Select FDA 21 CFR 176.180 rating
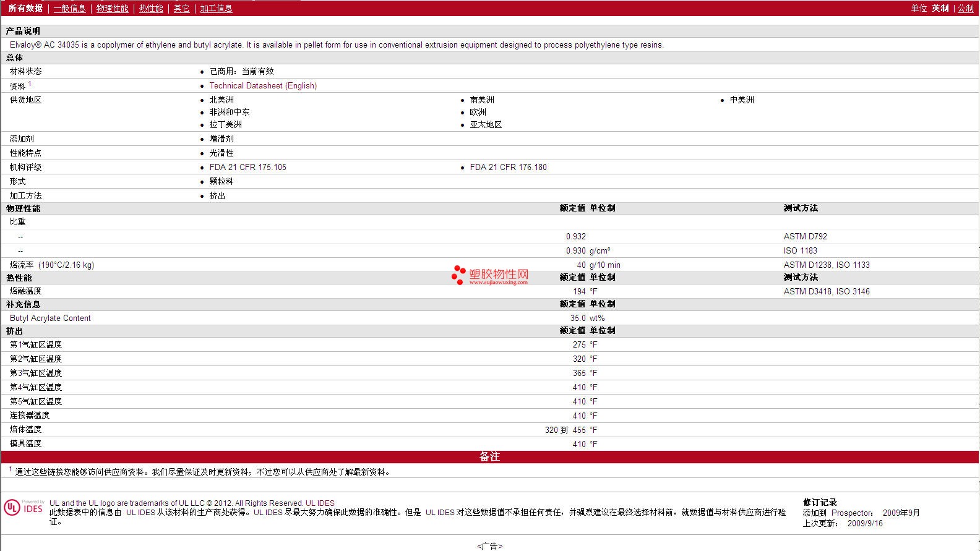Viewport: 980px width, 551px height. point(509,168)
